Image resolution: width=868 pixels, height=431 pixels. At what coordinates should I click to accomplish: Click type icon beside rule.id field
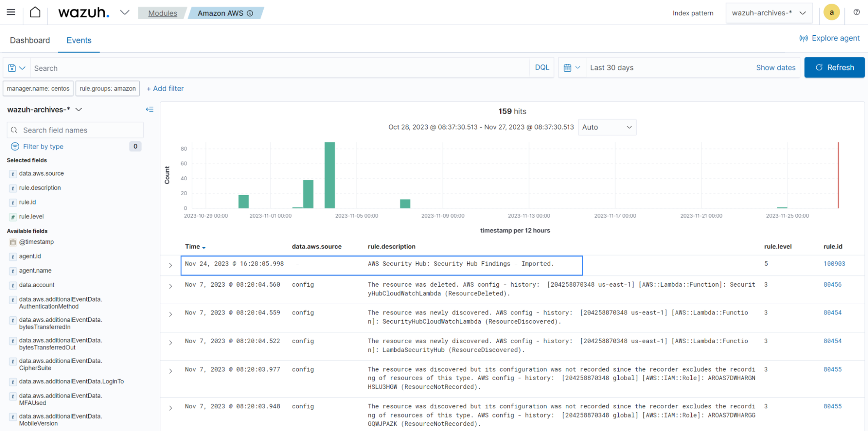click(13, 202)
